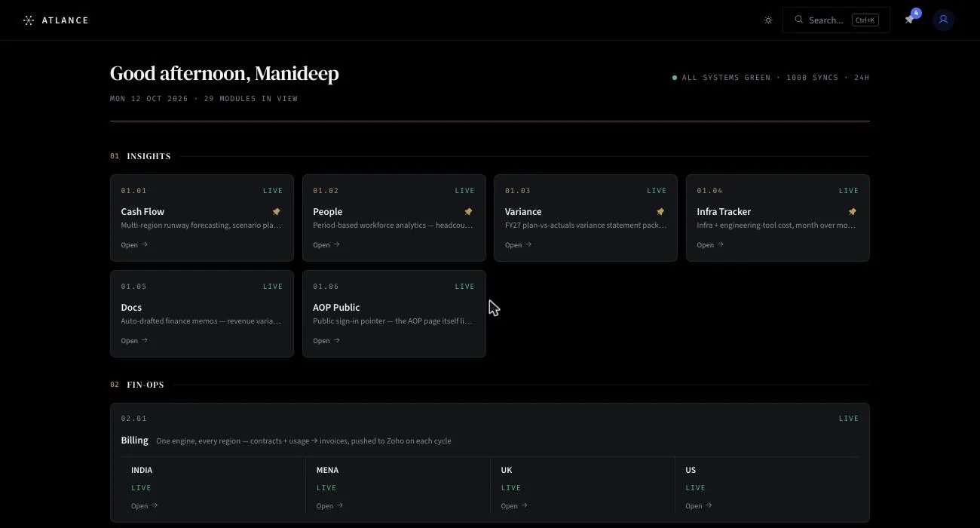This screenshot has height=528, width=980.
Task: Click the Fin-Ops section heading
Action: [x=145, y=385]
